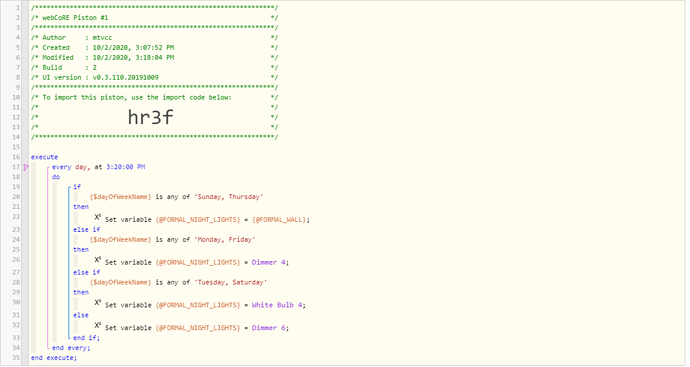Click the Dimmer 6 device value
The image size is (690, 367).
(268, 327)
